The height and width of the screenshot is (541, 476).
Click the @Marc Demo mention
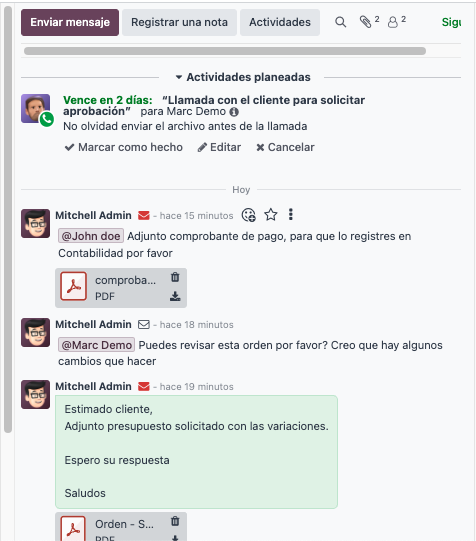pyautogui.click(x=97, y=345)
